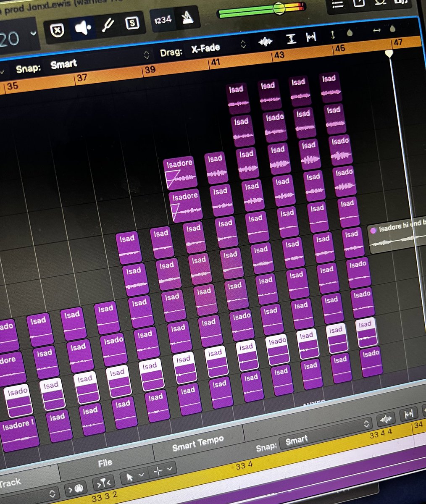Viewport: 426px width, 504px height.
Task: Click the waveform zoom icon in editor
Action: [x=386, y=419]
